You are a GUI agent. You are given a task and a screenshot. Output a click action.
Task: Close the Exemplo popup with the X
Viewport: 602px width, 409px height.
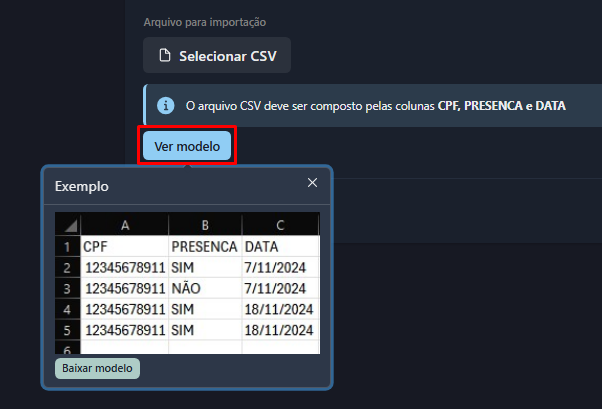312,183
